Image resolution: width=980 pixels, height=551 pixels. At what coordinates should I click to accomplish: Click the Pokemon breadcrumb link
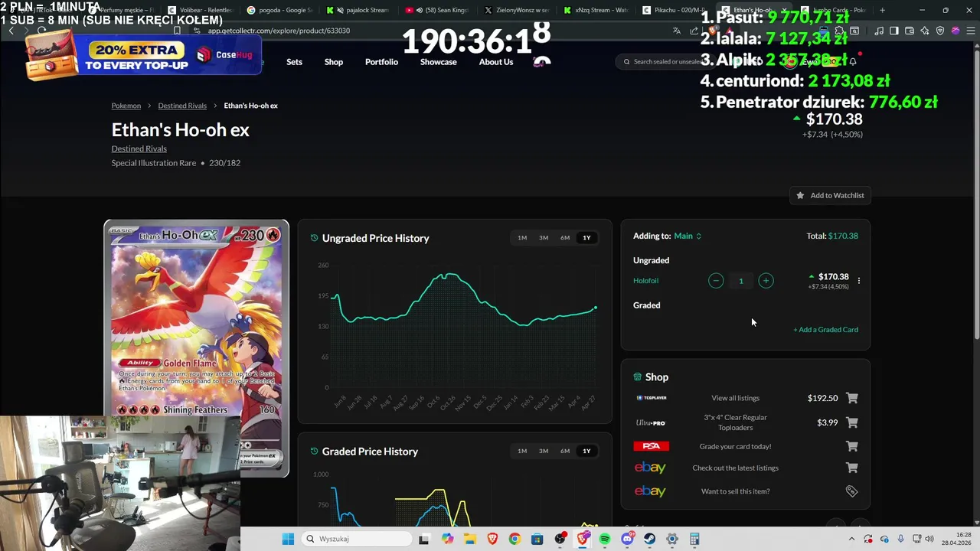tap(126, 106)
